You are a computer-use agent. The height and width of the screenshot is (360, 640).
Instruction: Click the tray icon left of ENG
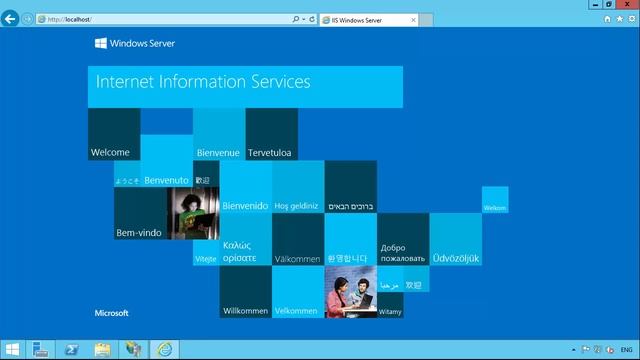[x=610, y=349]
